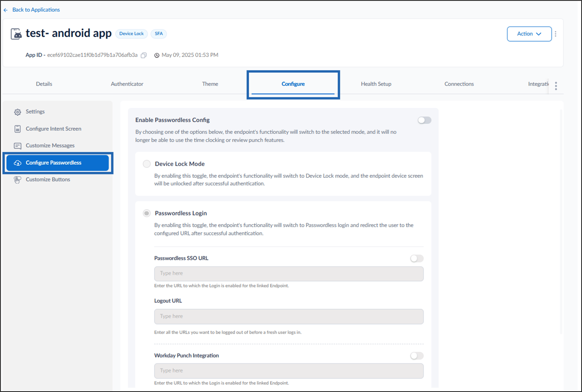Image resolution: width=582 pixels, height=392 pixels.
Task: Click the android app icon beside title
Action: (x=16, y=34)
